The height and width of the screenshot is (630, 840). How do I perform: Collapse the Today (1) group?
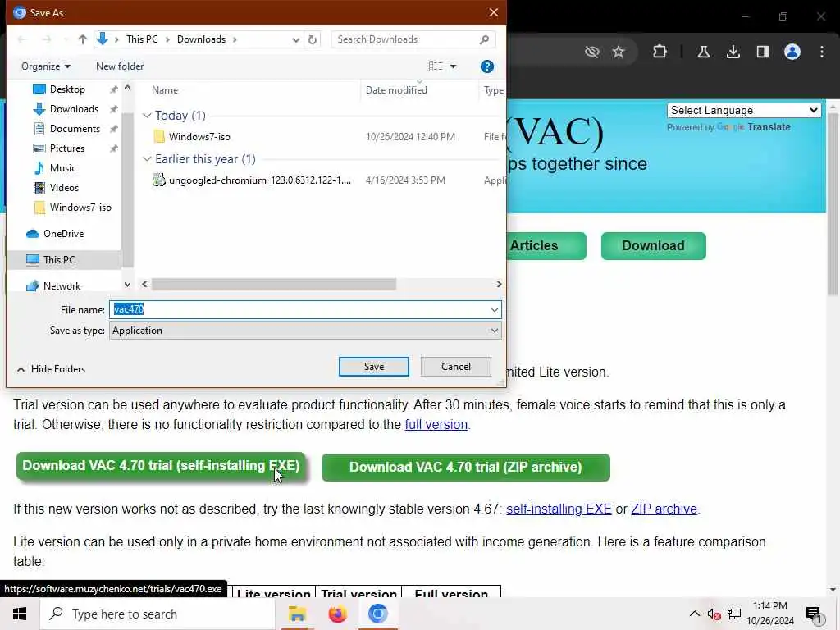point(147,115)
